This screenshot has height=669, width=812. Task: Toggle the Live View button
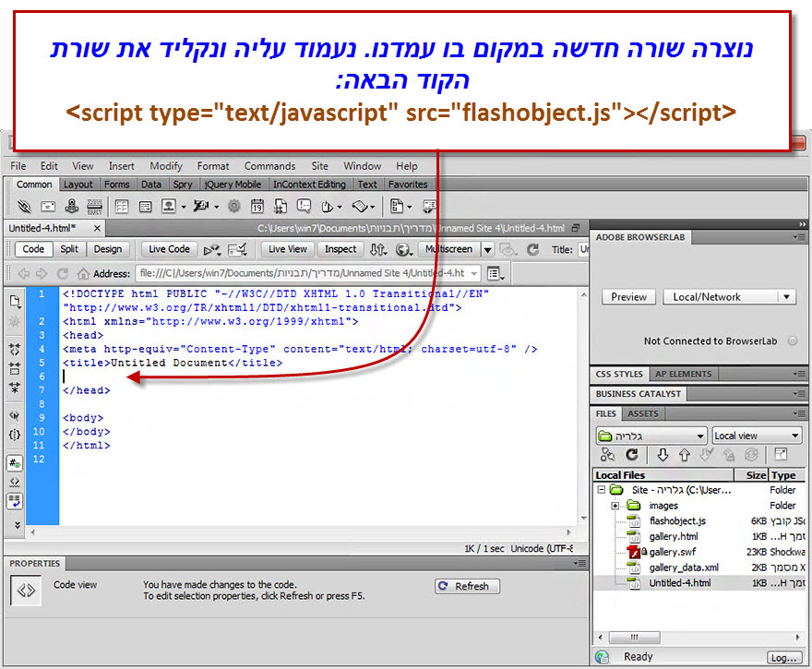(x=287, y=249)
